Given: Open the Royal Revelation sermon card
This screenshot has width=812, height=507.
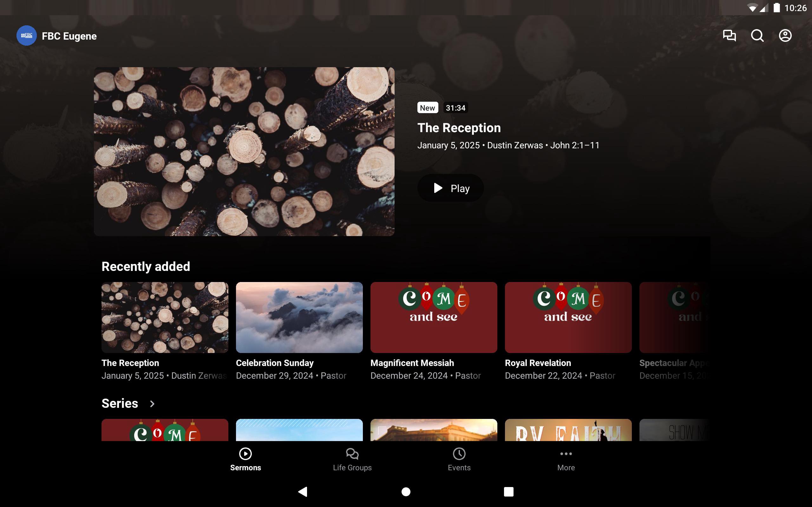Looking at the screenshot, I should 568,317.
